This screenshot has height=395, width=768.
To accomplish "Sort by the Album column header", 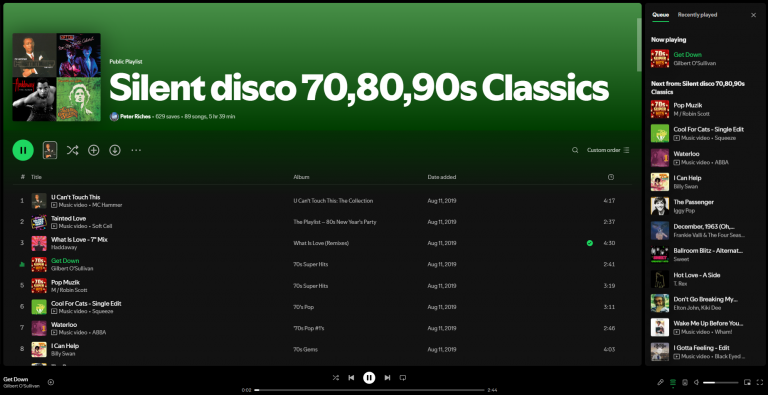I will [x=301, y=177].
